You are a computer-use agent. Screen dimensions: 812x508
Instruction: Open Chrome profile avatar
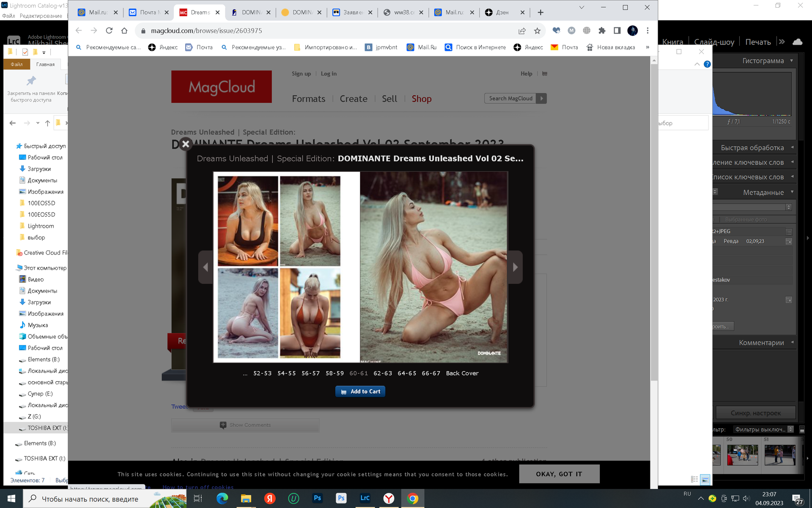(x=633, y=30)
